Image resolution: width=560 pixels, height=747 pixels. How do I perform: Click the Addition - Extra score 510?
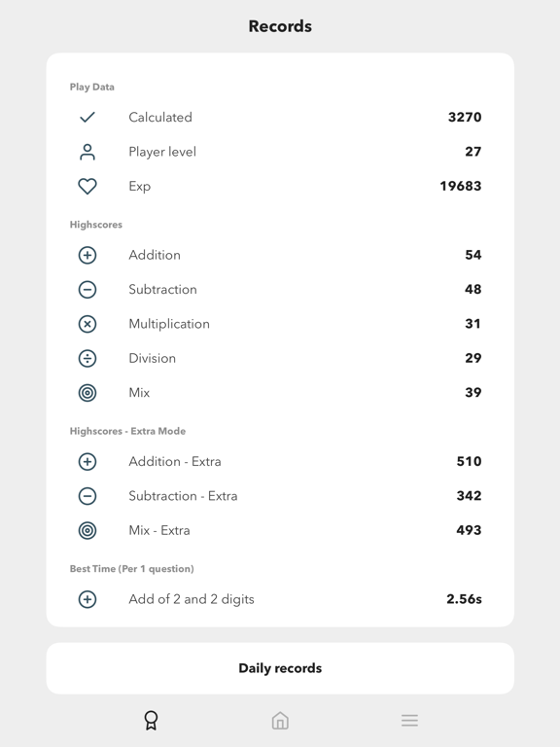[469, 461]
